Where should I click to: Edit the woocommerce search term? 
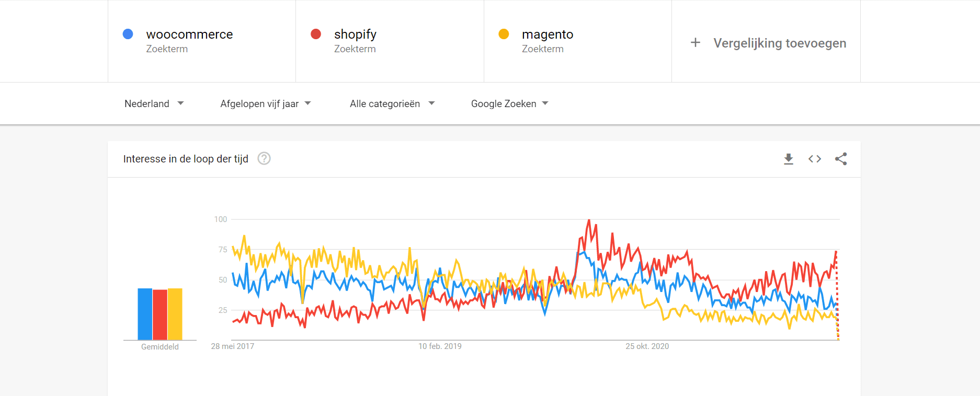point(189,34)
